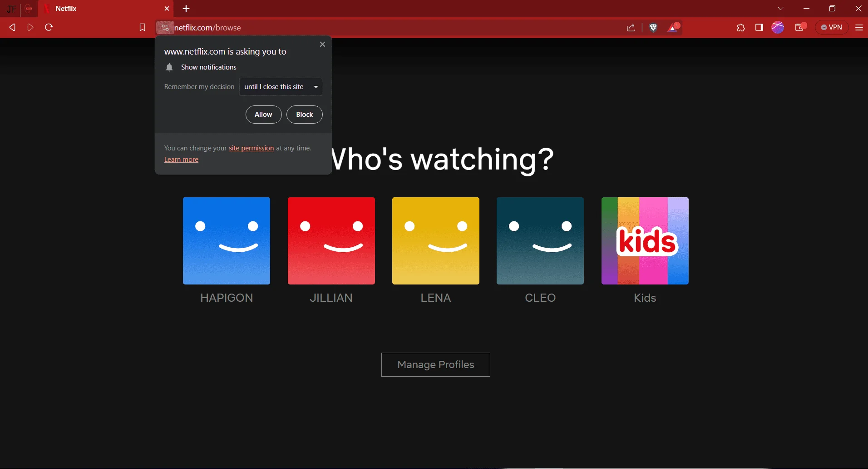Open the extensions puzzle icon
The height and width of the screenshot is (469, 868).
pyautogui.click(x=741, y=28)
